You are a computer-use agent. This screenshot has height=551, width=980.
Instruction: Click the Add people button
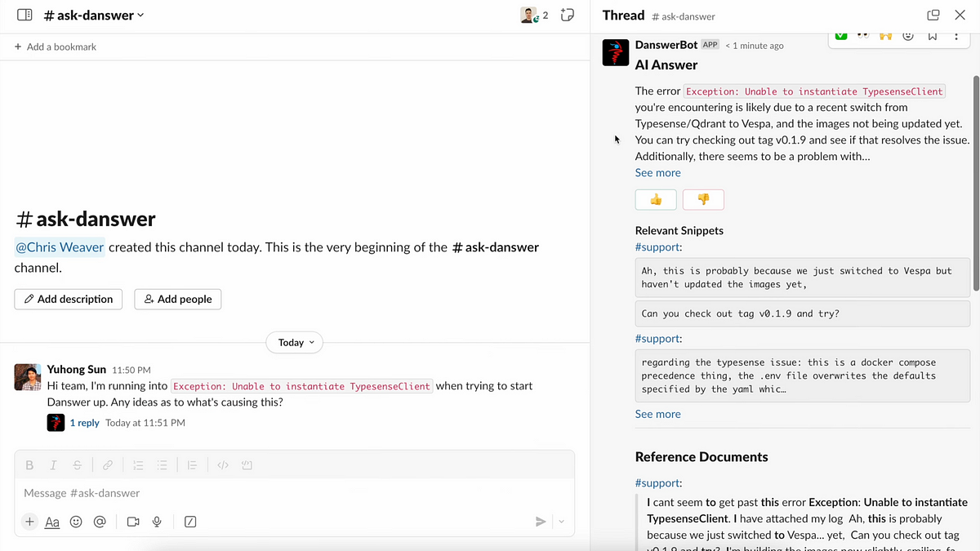177,299
